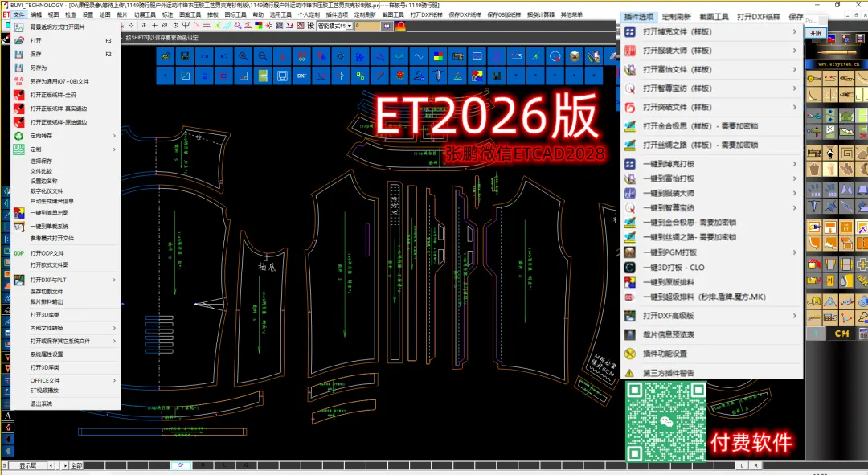Click the diagonal line box icon in blue toolbar
This screenshot has width=868, height=475.
click(x=185, y=76)
